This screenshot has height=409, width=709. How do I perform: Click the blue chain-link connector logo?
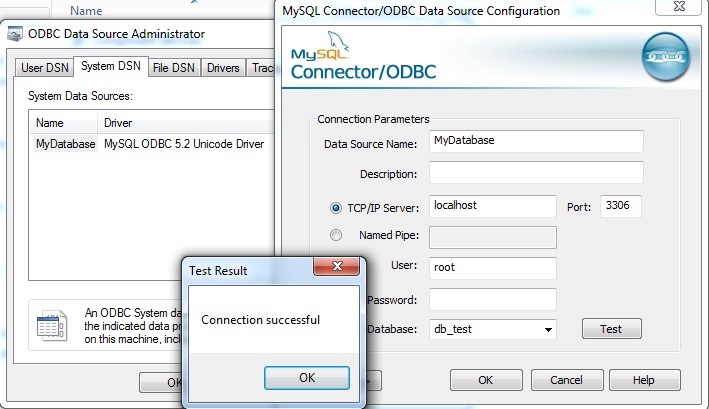[x=666, y=56]
